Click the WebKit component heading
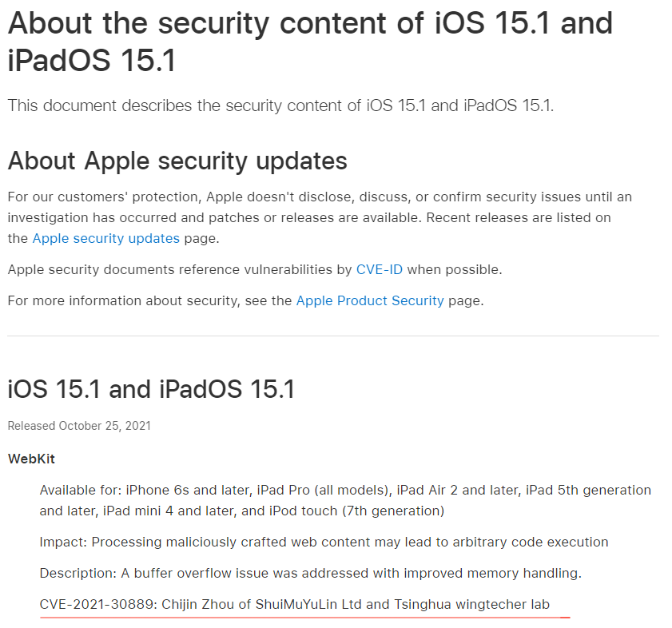 [31, 459]
